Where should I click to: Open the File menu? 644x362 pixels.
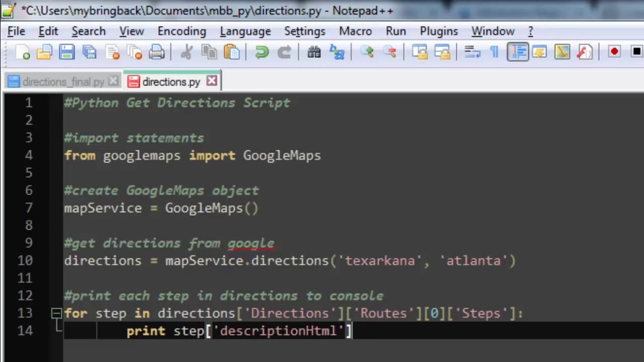click(16, 31)
